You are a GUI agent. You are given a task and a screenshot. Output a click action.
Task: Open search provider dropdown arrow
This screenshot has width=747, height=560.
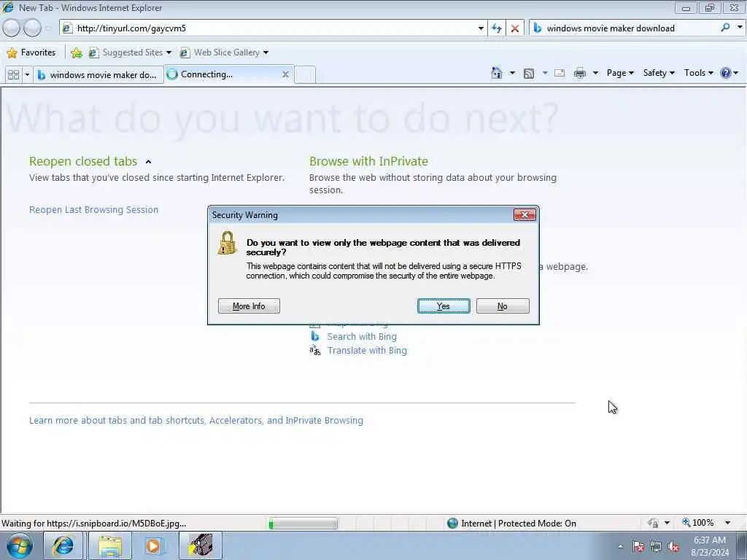740,28
